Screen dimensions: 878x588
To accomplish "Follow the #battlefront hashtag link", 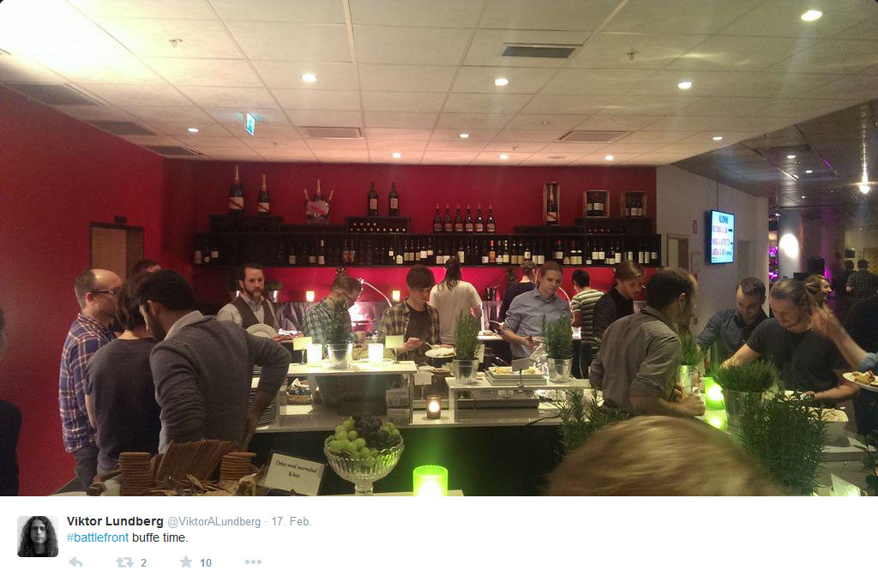I will click(x=98, y=537).
